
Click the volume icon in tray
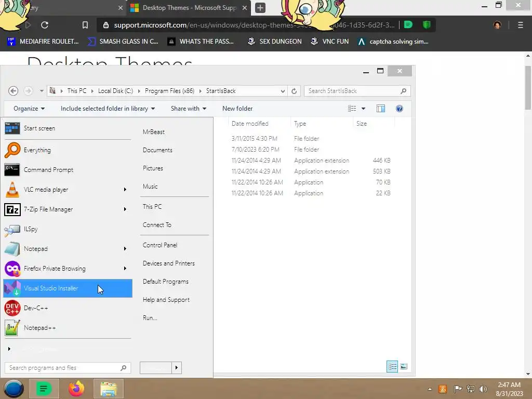483,389
